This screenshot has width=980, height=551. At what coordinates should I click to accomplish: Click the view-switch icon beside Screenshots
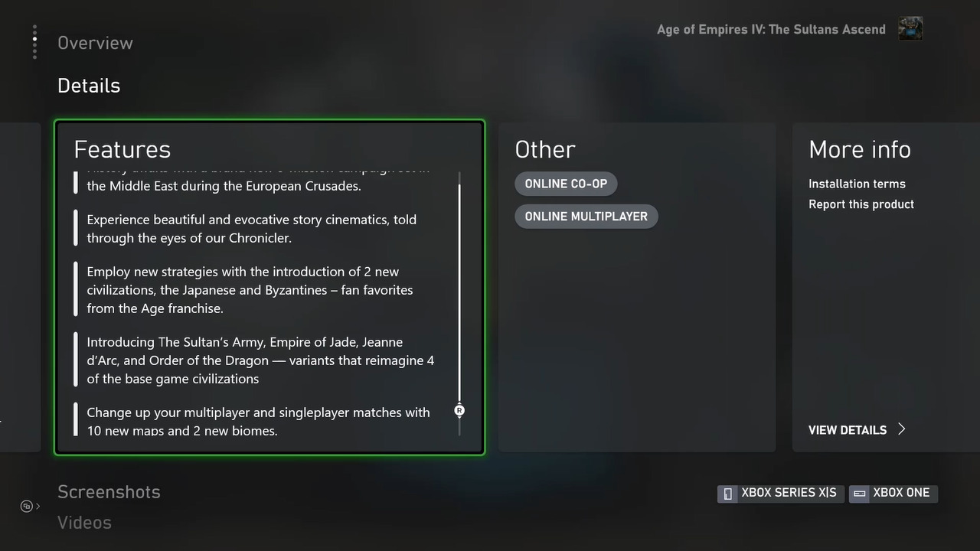pos(26,506)
